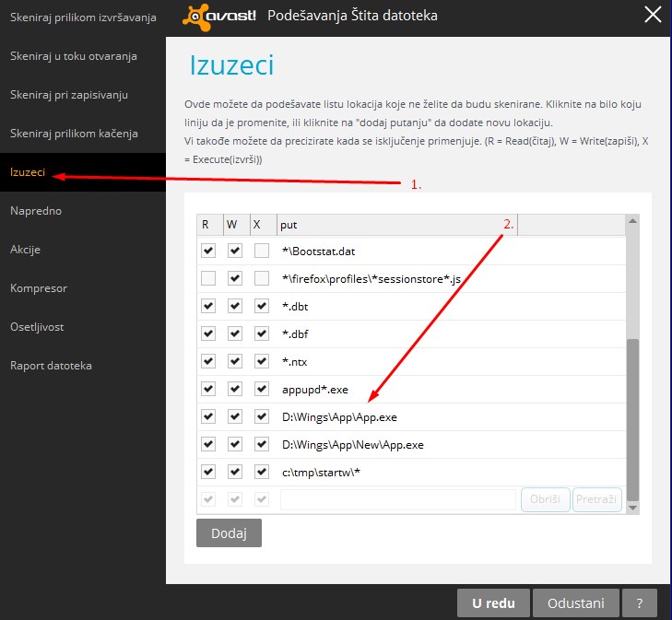Select the D:\Wings\App\New\App.exe path entry
672x620 pixels.
(x=353, y=444)
